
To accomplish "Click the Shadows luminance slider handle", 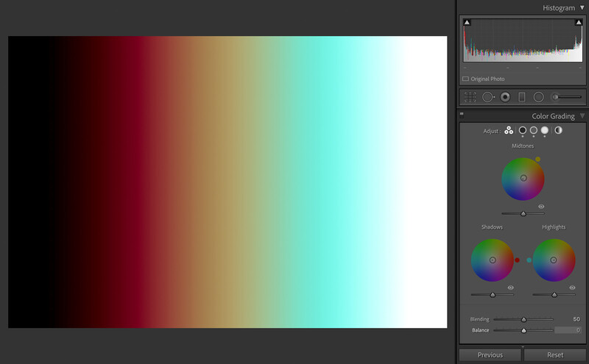I will pyautogui.click(x=493, y=295).
